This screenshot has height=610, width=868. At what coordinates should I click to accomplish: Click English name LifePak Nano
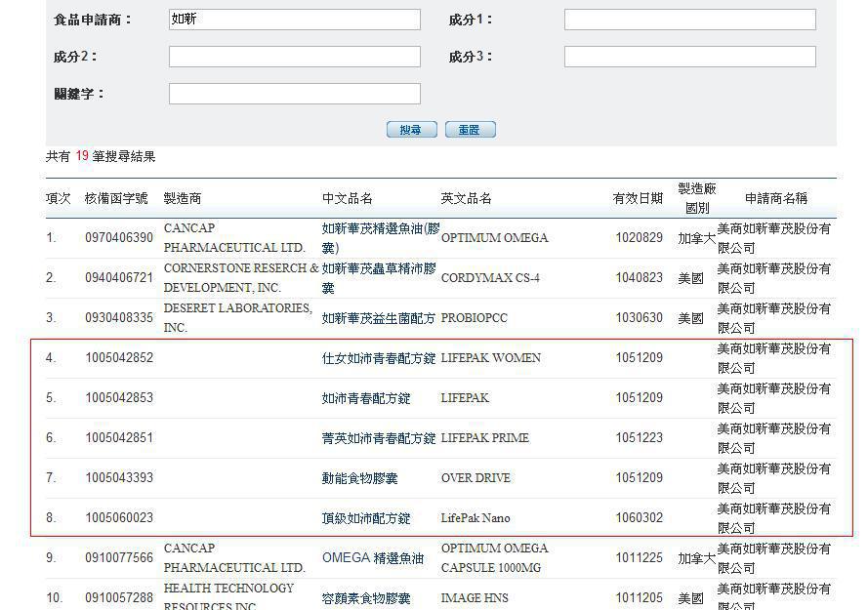point(475,518)
